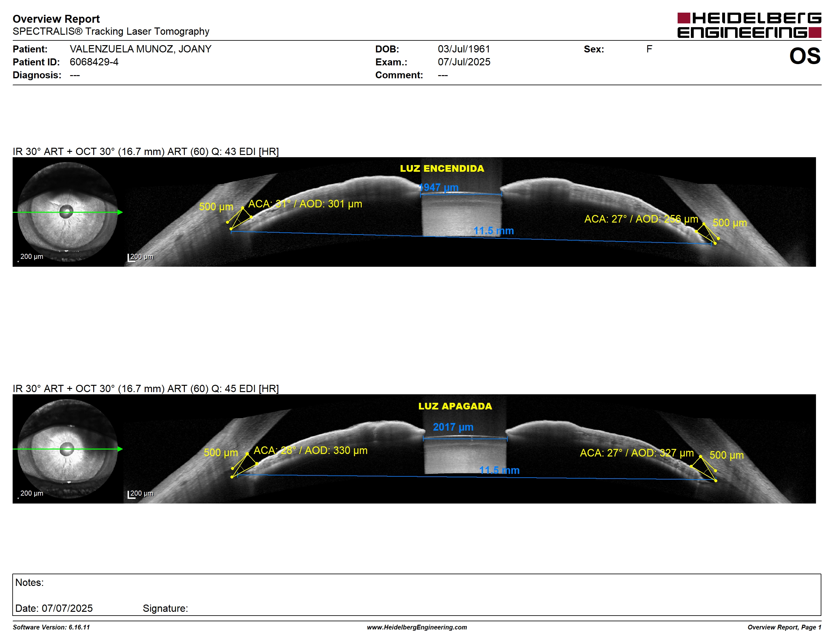The image size is (834, 644).
Task: Click the 11.5 mm label in top scan
Action: (493, 231)
